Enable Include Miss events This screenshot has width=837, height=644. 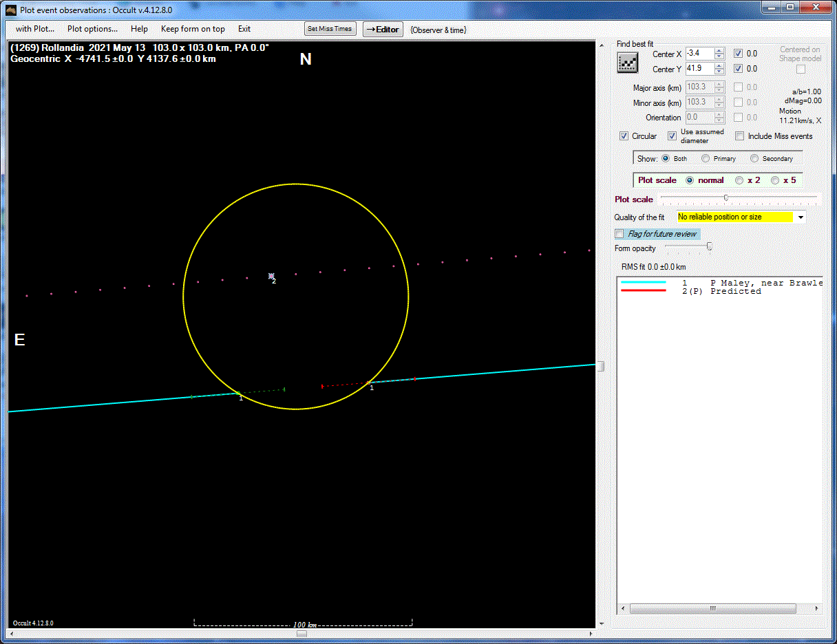pyautogui.click(x=740, y=136)
